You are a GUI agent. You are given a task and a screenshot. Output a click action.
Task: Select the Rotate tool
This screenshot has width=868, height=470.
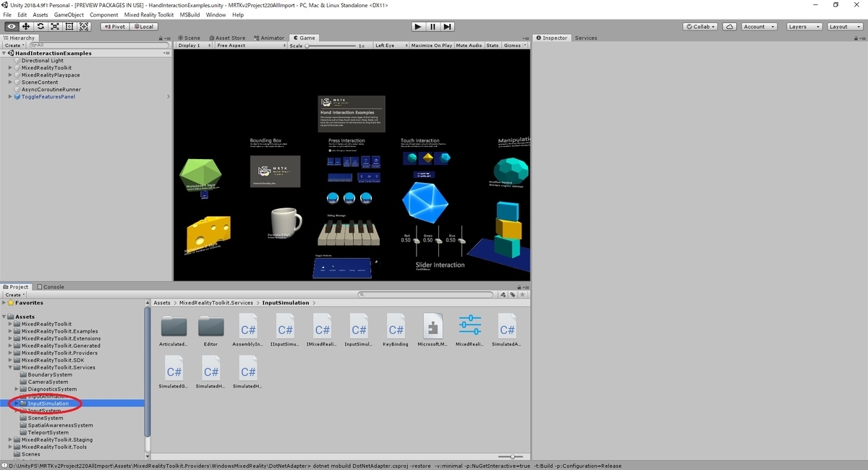click(x=41, y=26)
